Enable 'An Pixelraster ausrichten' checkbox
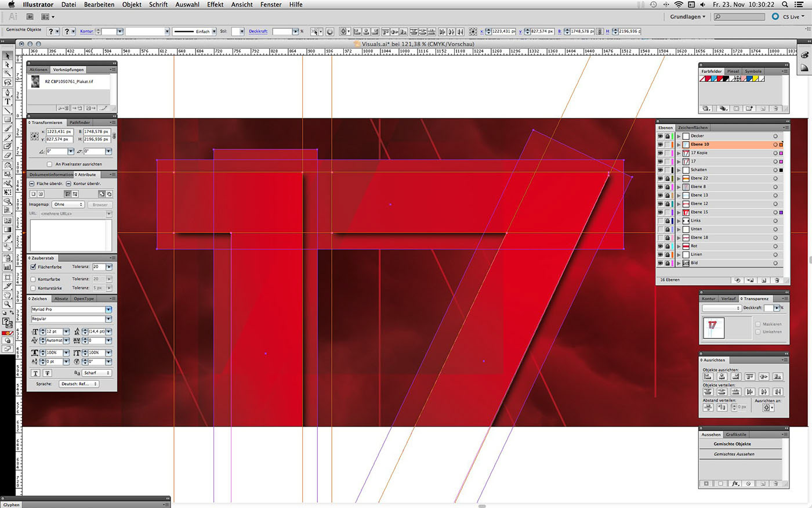Viewport: 812px width, 508px height. tap(49, 164)
